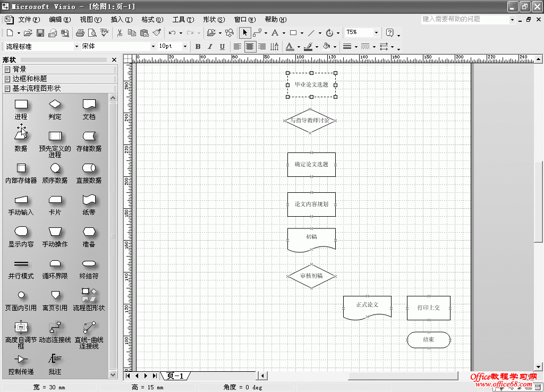This screenshot has width=544, height=392.
Task: Select the Pointer tool
Action: point(244,33)
